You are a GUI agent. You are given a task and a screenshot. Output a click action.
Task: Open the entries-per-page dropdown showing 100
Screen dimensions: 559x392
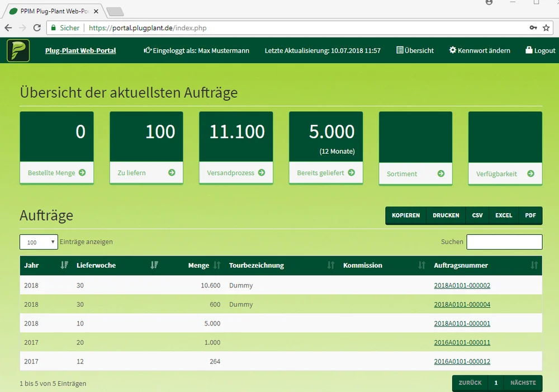coord(39,242)
